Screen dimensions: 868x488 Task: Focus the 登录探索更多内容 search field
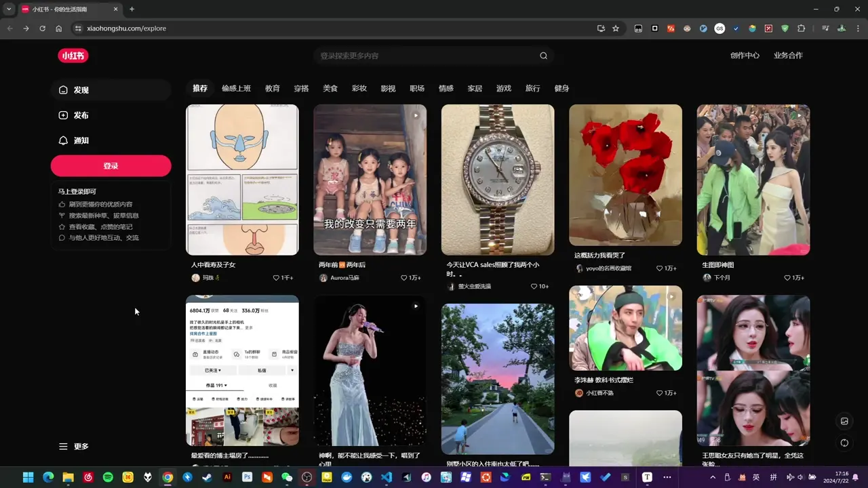[x=427, y=56]
